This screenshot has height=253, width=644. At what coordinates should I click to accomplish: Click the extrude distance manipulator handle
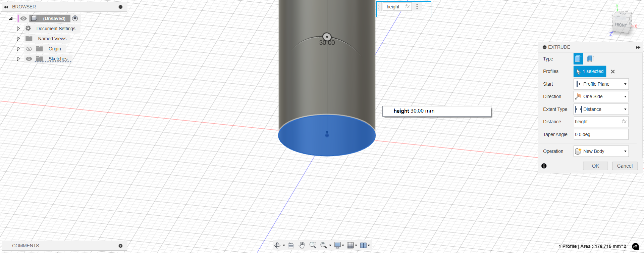point(327,37)
